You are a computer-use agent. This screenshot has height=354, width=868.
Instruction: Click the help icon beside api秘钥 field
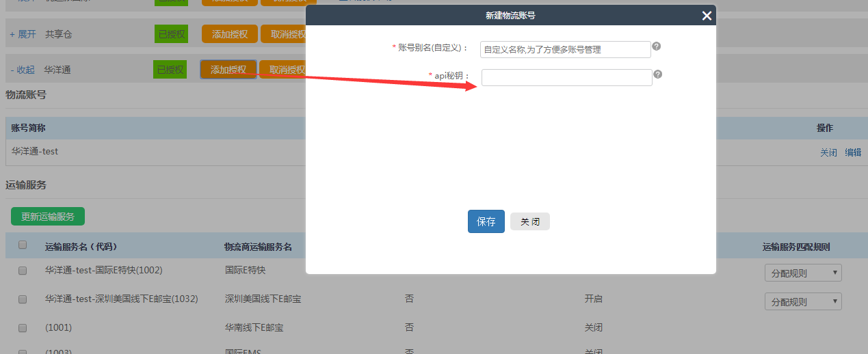coord(657,74)
